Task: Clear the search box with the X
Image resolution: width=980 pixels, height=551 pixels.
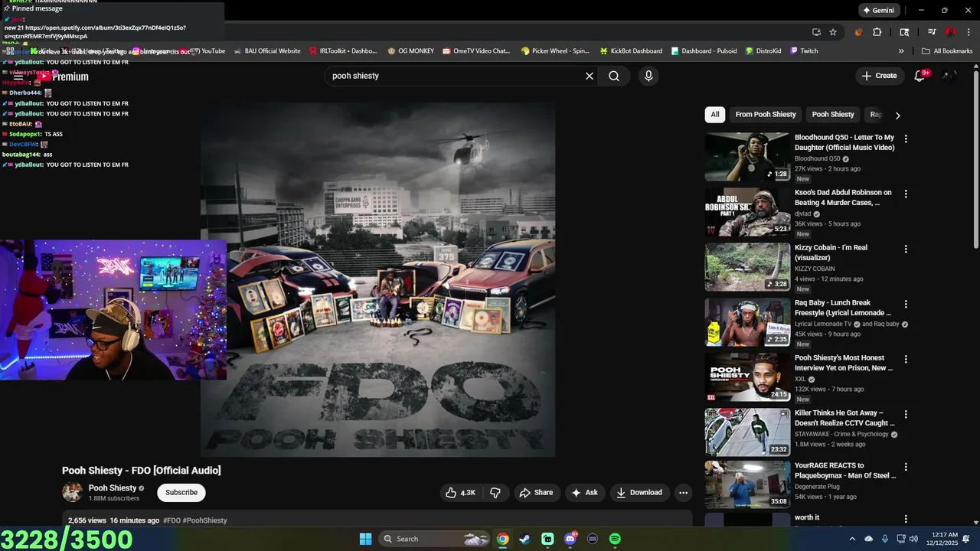Action: (x=590, y=76)
